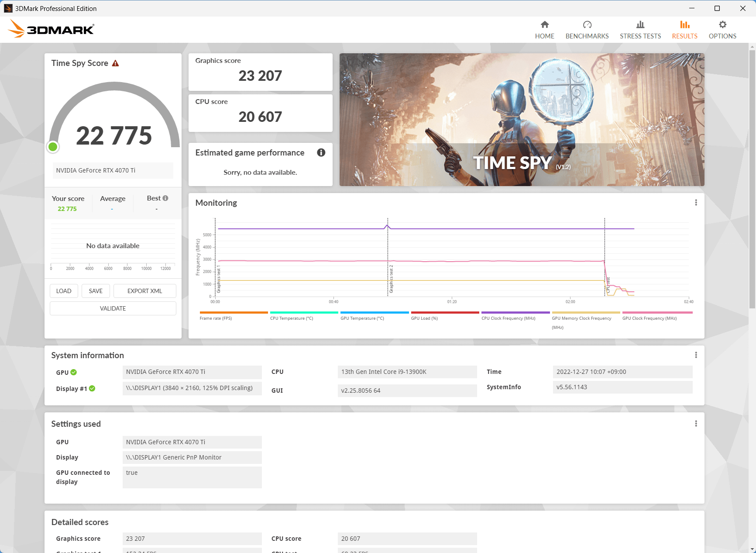Open the System information three-dot menu
756x553 pixels.
click(696, 355)
